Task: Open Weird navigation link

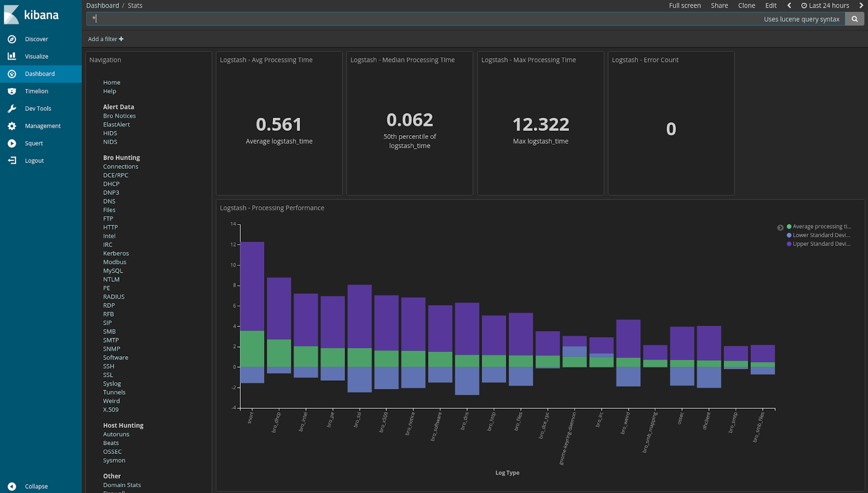Action: click(x=111, y=401)
